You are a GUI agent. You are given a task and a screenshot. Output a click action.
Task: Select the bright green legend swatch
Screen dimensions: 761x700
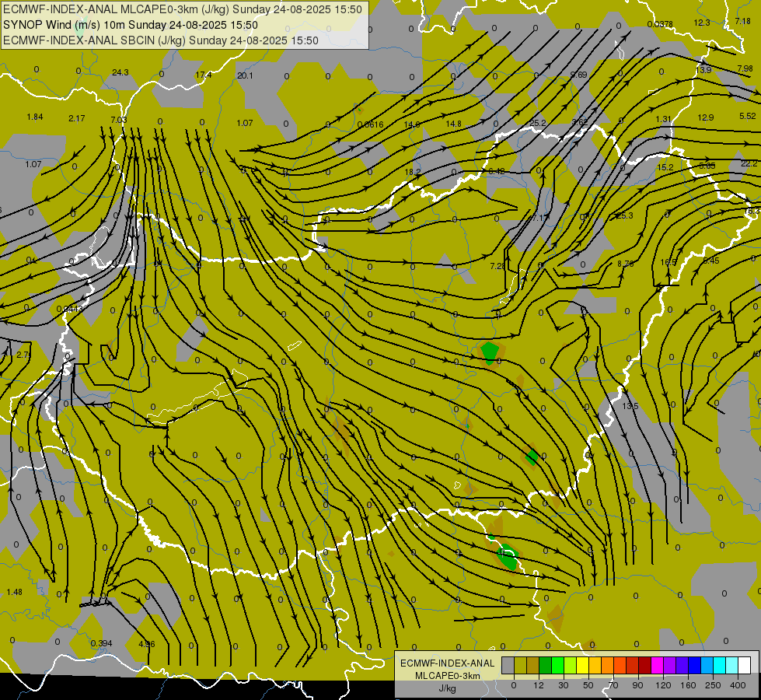557,666
